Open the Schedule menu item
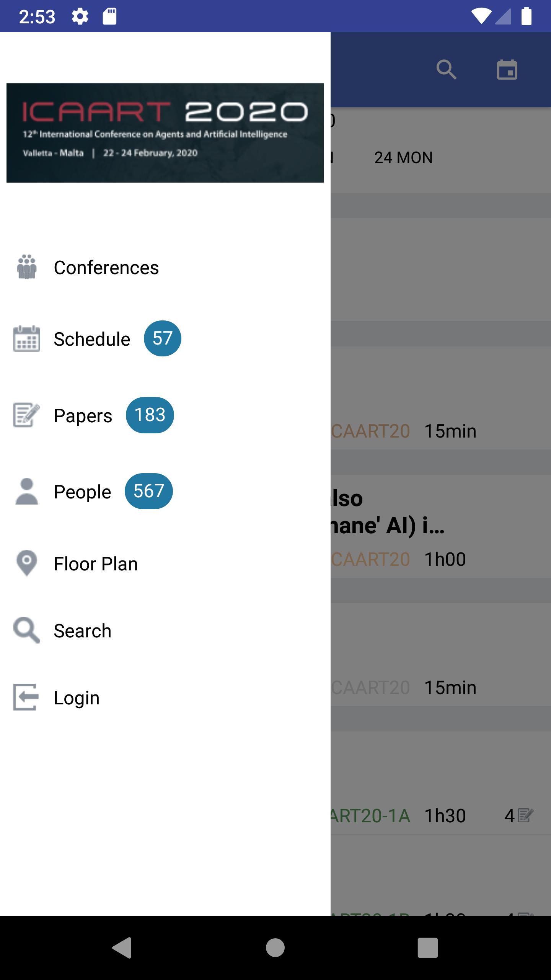Viewport: 551px width, 980px height. (165, 339)
